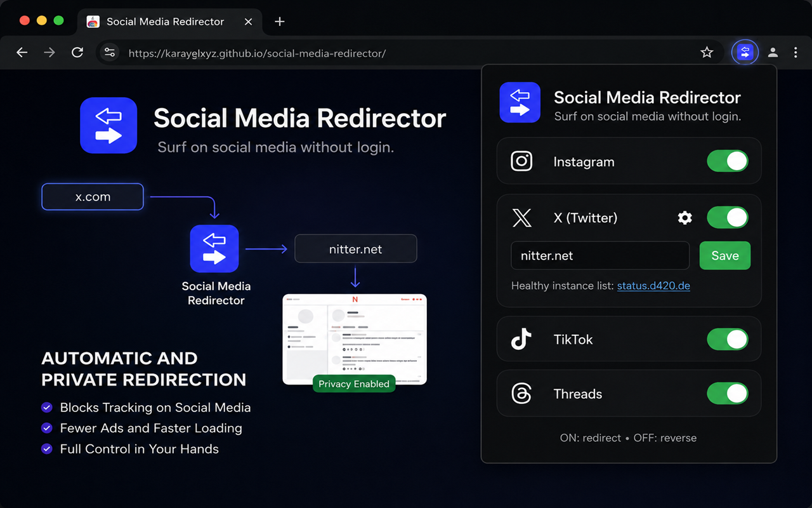Click the 'Threads' label in the popup
Viewport: 812px width, 508px height.
577,394
